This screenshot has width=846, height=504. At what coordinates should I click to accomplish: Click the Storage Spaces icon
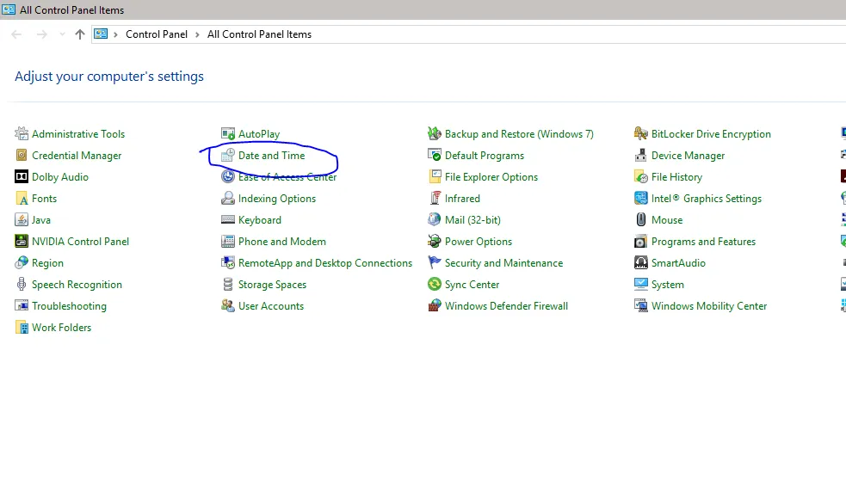(x=228, y=285)
